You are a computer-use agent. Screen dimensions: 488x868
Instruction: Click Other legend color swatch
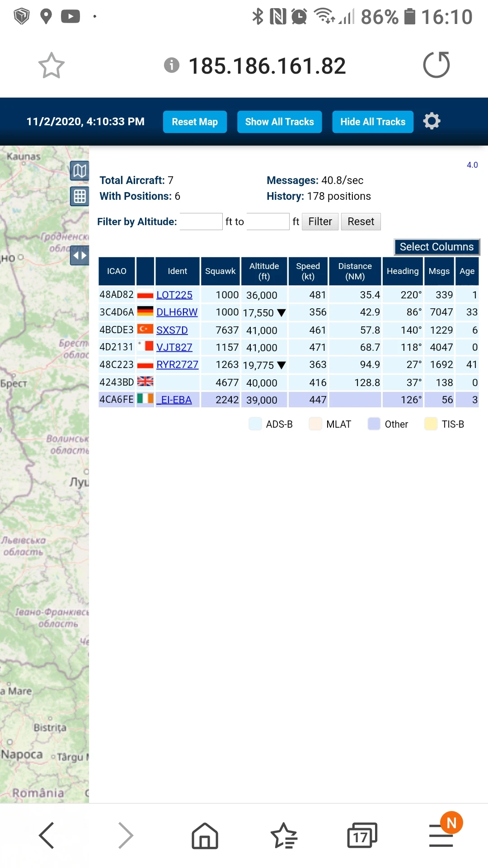click(374, 424)
